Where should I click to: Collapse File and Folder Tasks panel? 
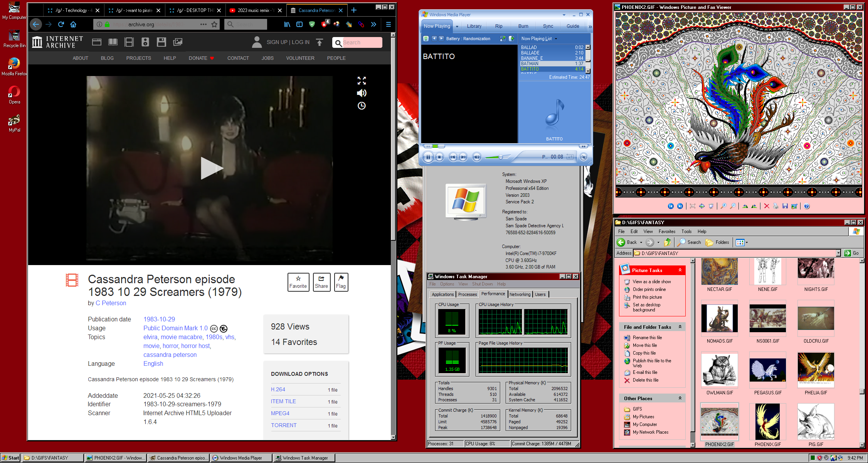point(680,327)
